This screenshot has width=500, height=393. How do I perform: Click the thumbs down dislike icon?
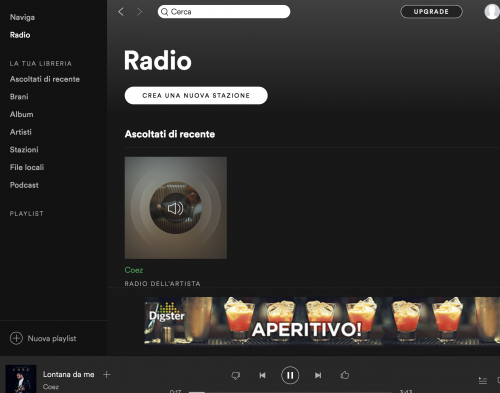click(x=236, y=375)
